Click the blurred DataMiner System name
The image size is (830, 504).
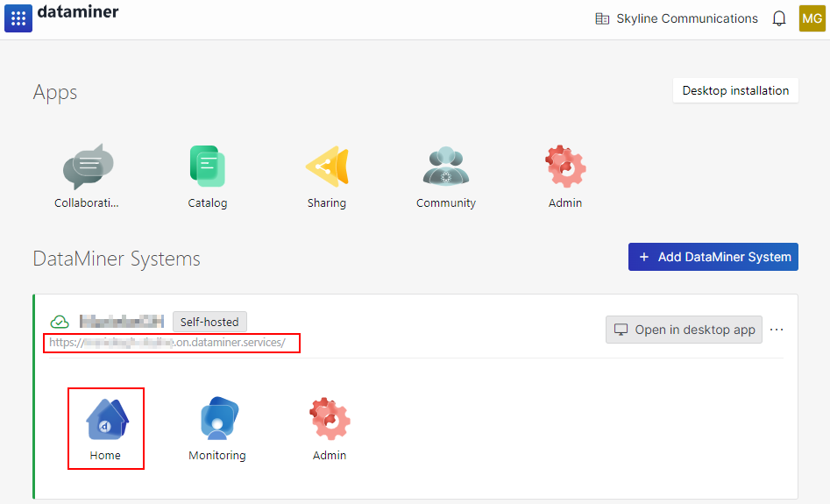[x=122, y=322]
